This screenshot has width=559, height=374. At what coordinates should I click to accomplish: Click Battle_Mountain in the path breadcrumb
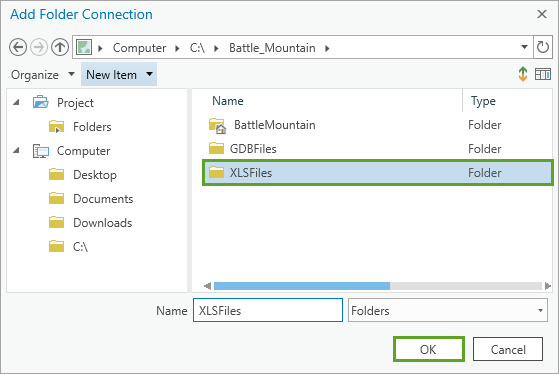pyautogui.click(x=272, y=48)
